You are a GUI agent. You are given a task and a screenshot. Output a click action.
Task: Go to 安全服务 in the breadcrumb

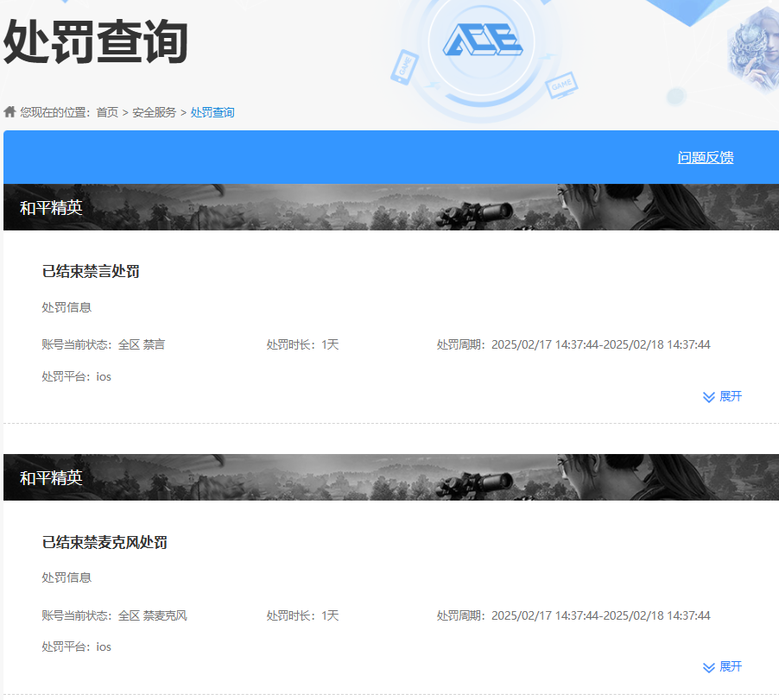[x=154, y=113]
